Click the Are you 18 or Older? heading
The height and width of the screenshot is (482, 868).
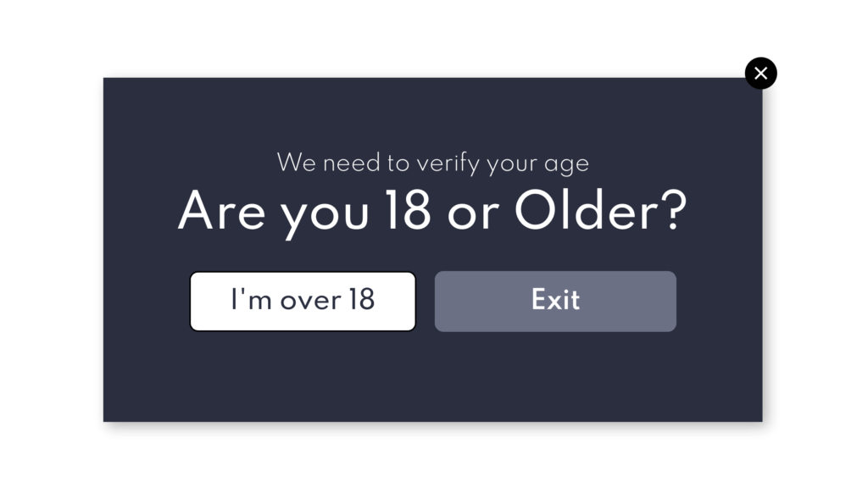[x=432, y=213]
